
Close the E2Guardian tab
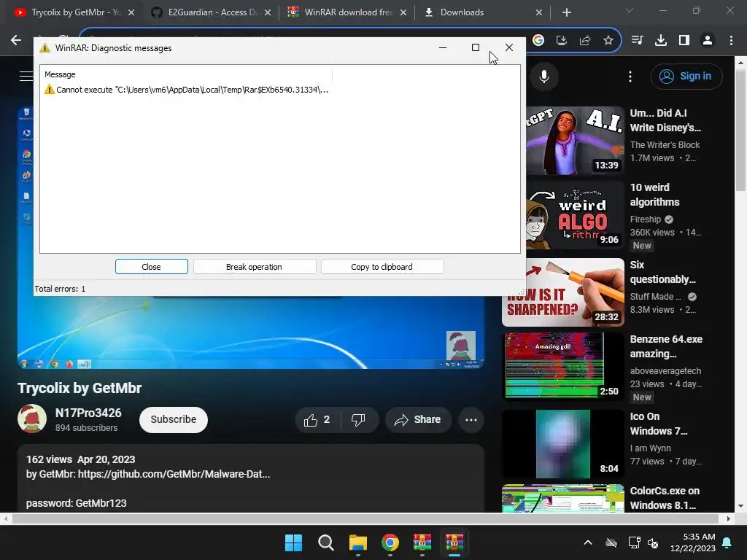click(268, 12)
